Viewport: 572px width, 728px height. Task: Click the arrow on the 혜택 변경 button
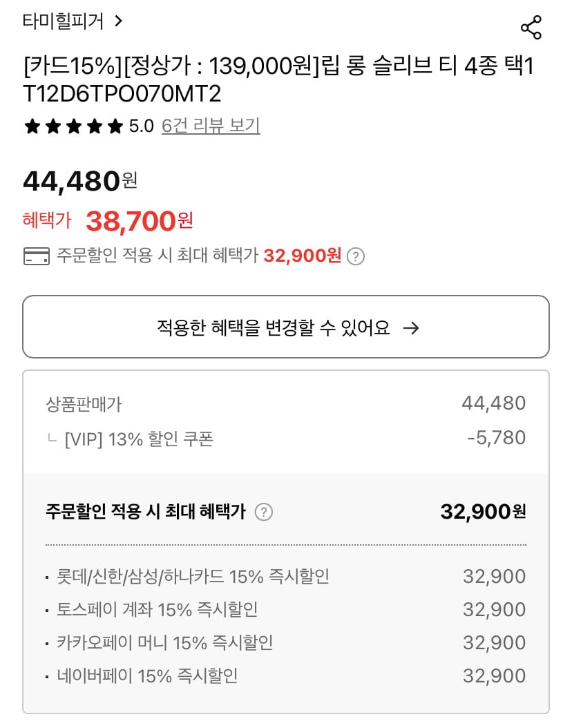[411, 328]
